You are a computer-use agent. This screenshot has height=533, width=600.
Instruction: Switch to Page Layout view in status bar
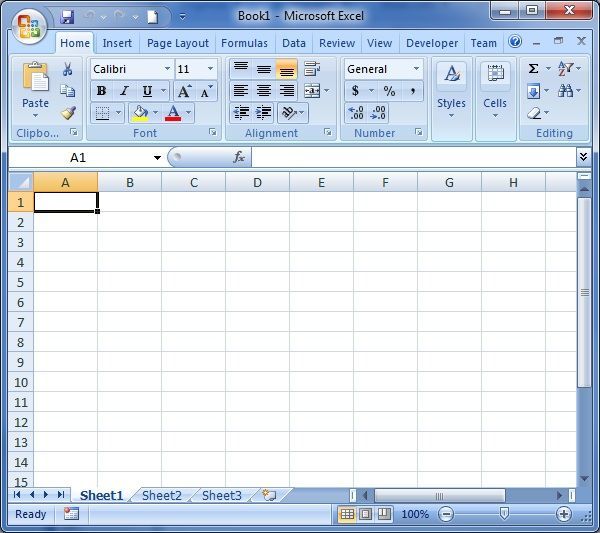(x=366, y=514)
